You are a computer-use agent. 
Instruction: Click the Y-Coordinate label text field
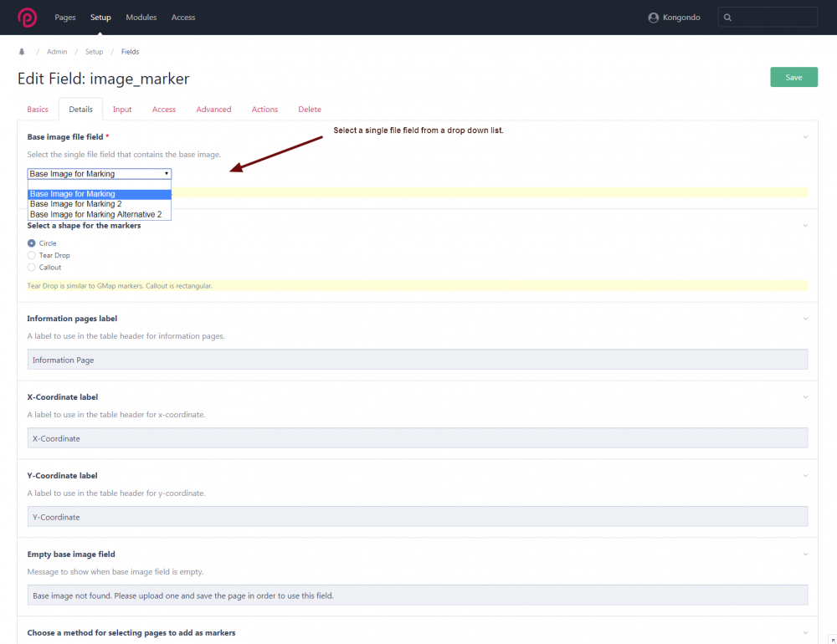[417, 517]
